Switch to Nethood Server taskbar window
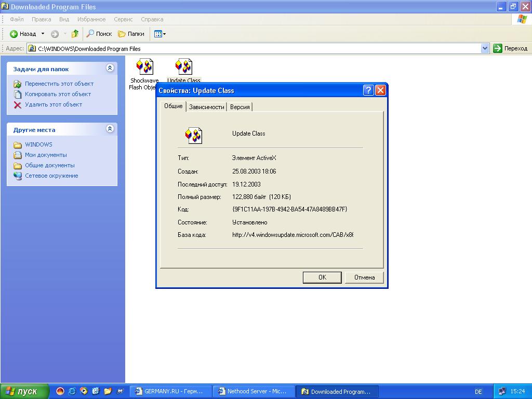Viewport: 532px width, 399px height. pos(254,392)
